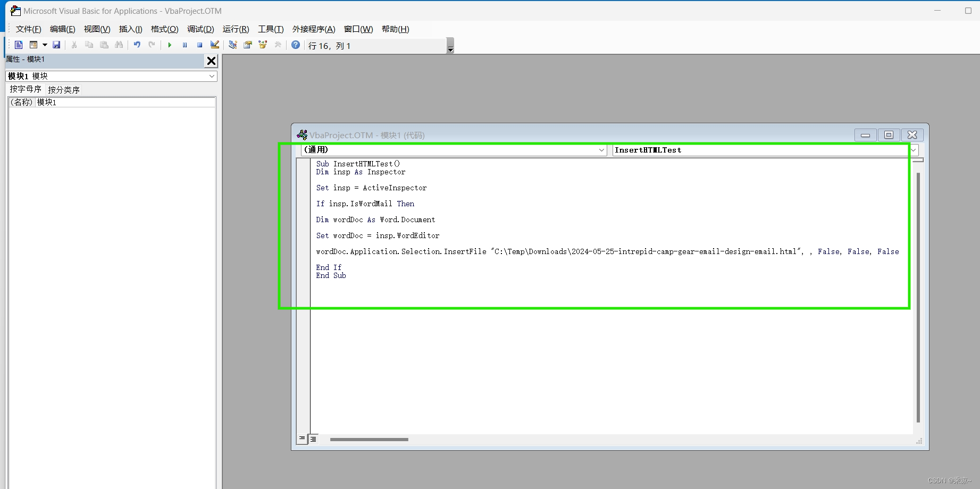
Task: Minimize the 模块1 code window
Action: 865,135
